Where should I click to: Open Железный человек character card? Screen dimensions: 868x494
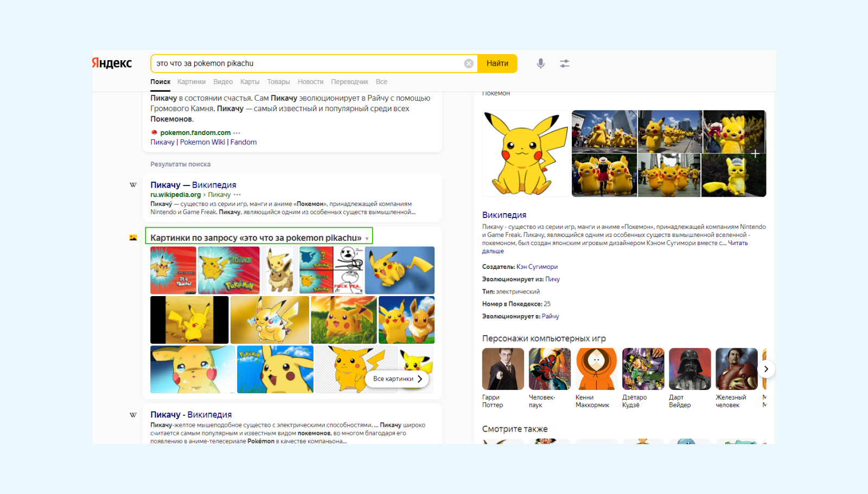point(736,378)
